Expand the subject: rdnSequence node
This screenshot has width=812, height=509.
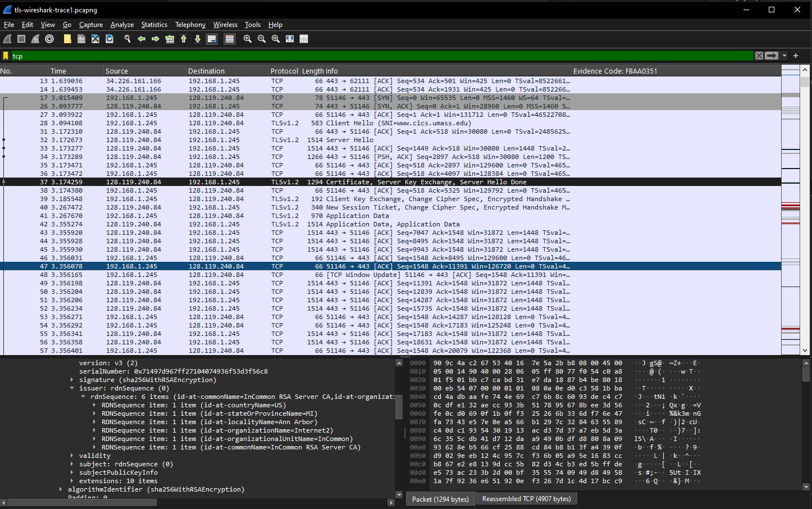click(72, 464)
